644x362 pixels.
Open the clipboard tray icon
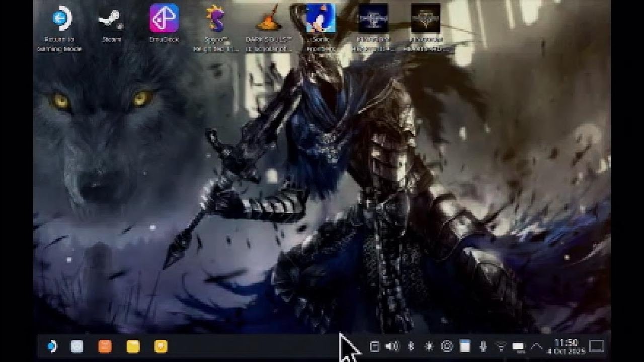pyautogui.click(x=465, y=346)
